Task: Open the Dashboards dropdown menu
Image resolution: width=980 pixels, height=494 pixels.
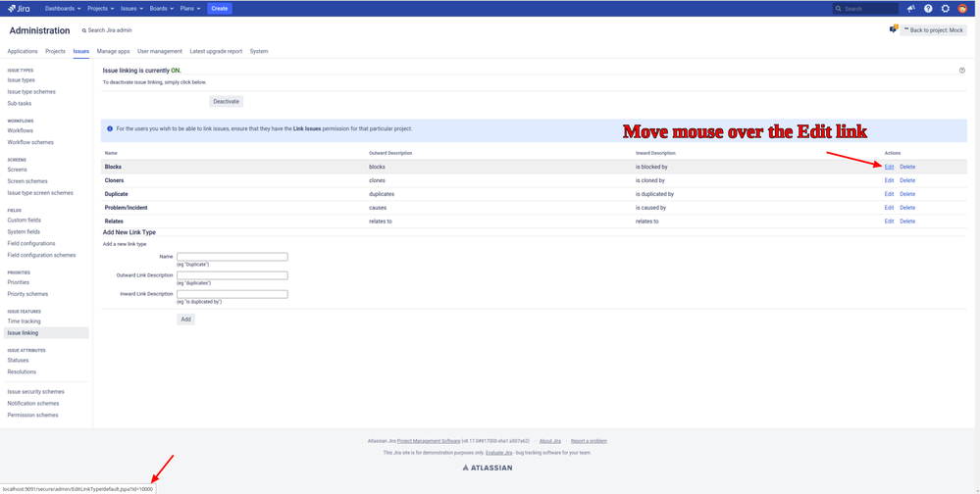Action: [x=63, y=9]
